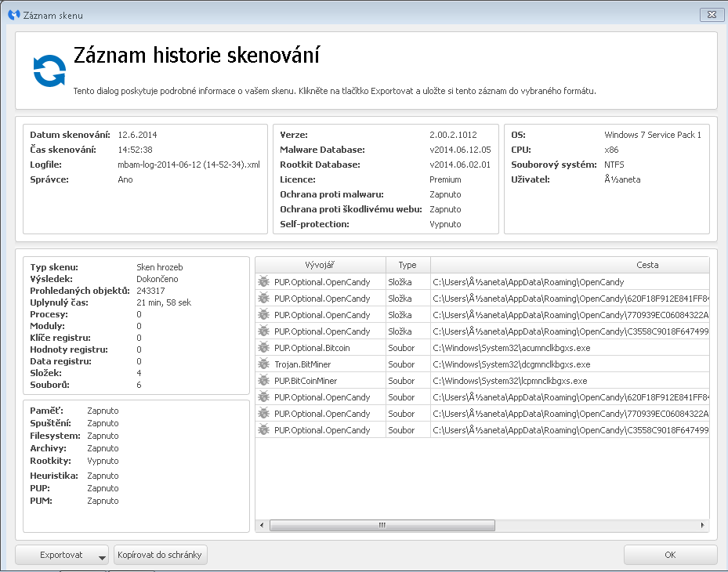Click Trojan.BitMiner threat name

(302, 364)
